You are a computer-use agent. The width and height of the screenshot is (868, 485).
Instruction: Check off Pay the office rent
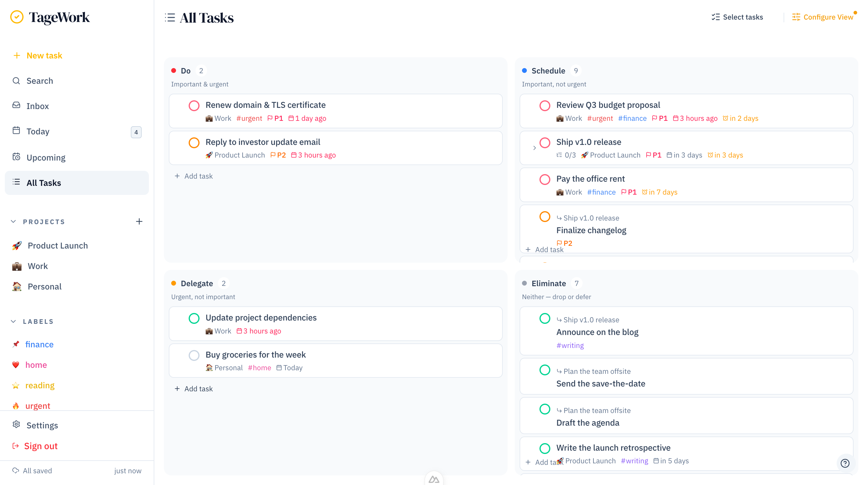pyautogui.click(x=545, y=180)
